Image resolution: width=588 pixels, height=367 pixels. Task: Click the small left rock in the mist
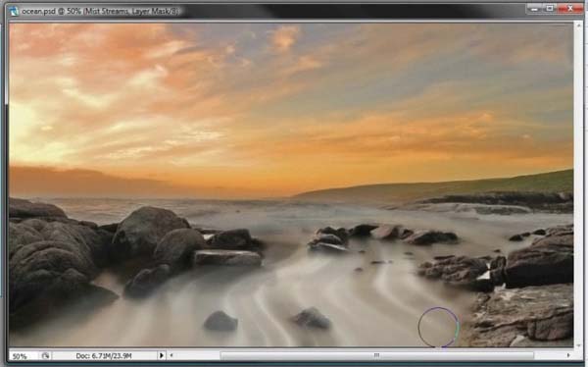(220, 322)
